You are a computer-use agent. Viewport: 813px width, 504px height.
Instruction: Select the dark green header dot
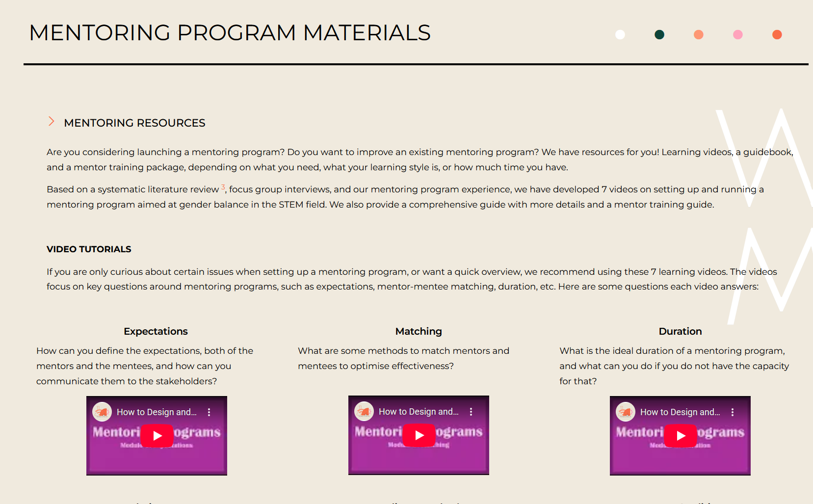point(659,34)
